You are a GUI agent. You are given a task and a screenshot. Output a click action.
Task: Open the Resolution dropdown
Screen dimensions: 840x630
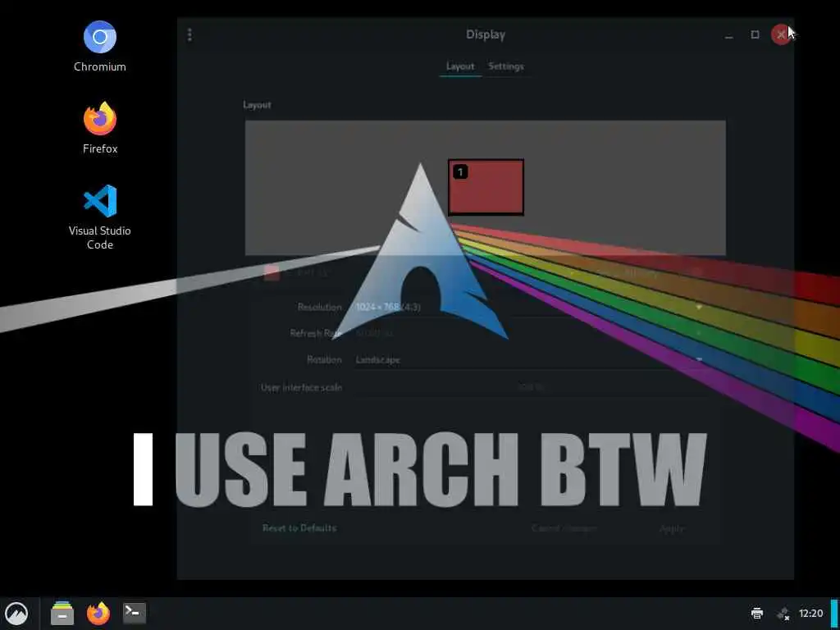529,307
